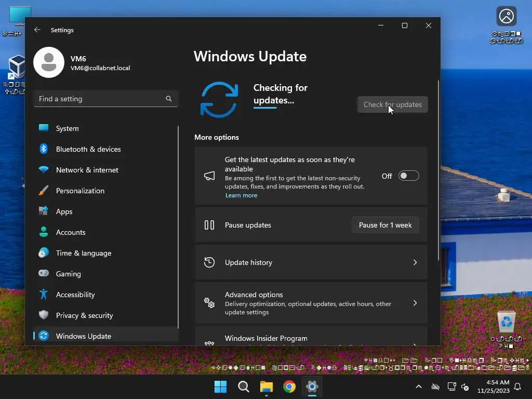Click the megaphone icon for latest updates
This screenshot has height=399, width=532.
point(209,176)
